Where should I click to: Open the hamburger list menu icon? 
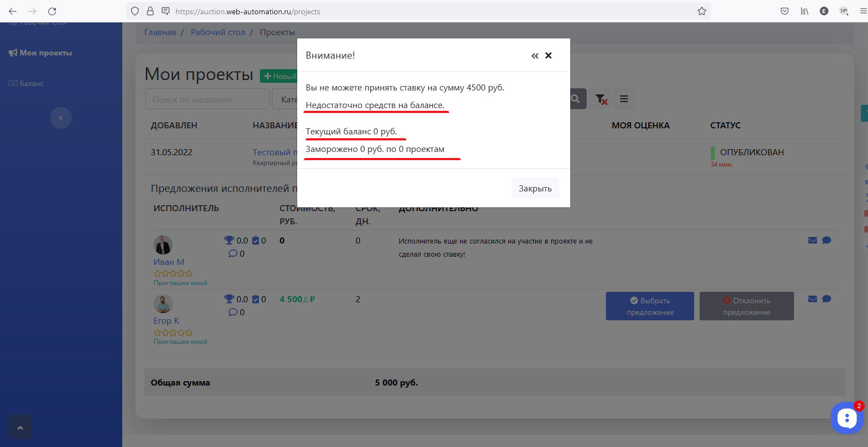click(x=624, y=99)
